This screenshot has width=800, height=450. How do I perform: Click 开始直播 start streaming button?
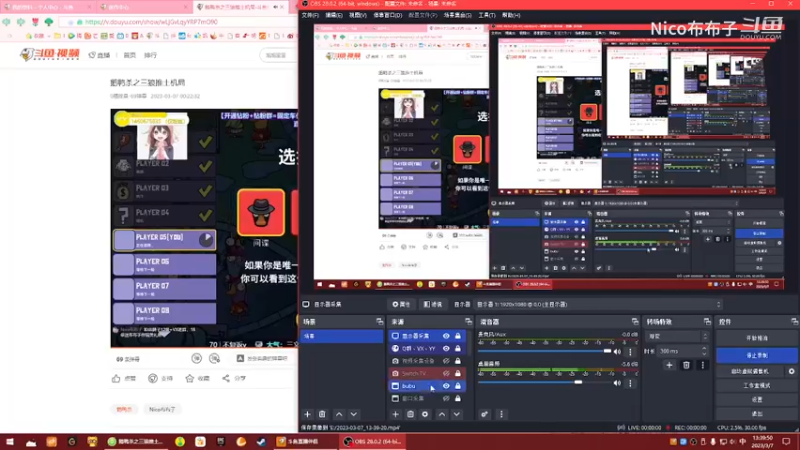point(757,338)
